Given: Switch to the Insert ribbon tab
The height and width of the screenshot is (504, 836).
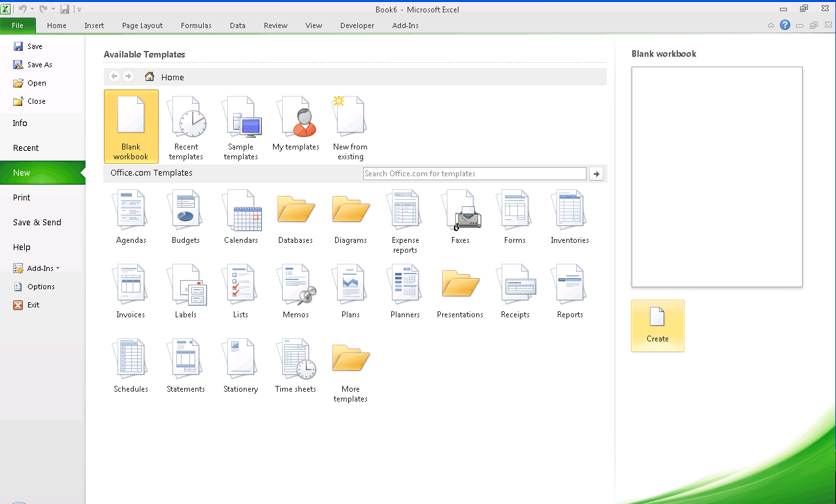Looking at the screenshot, I should click(x=94, y=25).
